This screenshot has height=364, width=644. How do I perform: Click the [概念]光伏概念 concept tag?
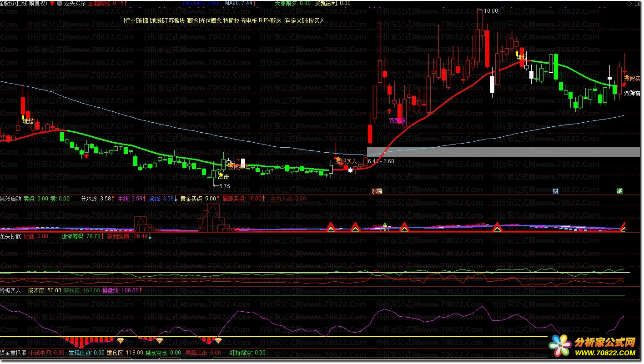204,20
